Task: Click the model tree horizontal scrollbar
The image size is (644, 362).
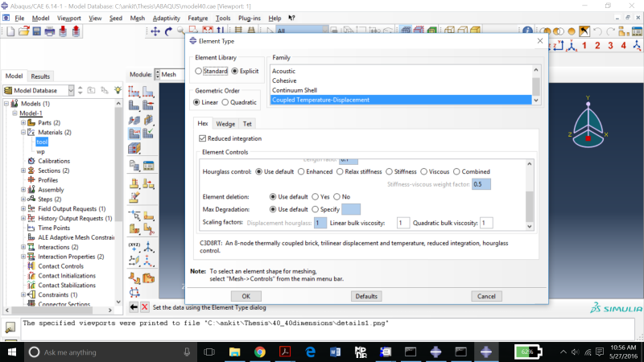Action: click(59, 310)
